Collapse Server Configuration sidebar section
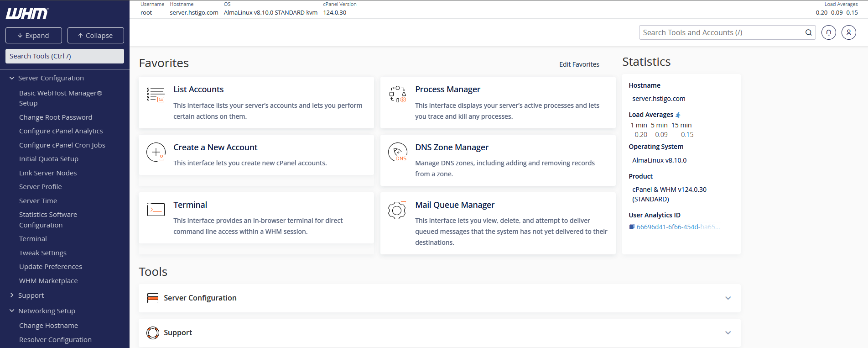The width and height of the screenshot is (868, 348). [x=12, y=78]
